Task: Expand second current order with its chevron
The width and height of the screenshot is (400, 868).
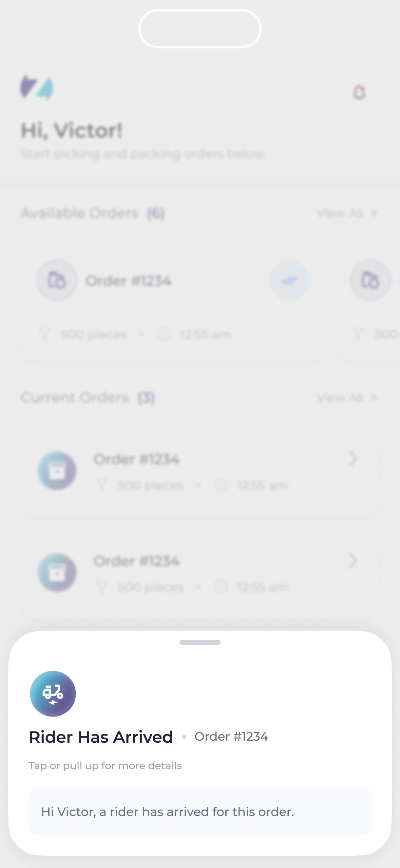Action: [x=353, y=561]
